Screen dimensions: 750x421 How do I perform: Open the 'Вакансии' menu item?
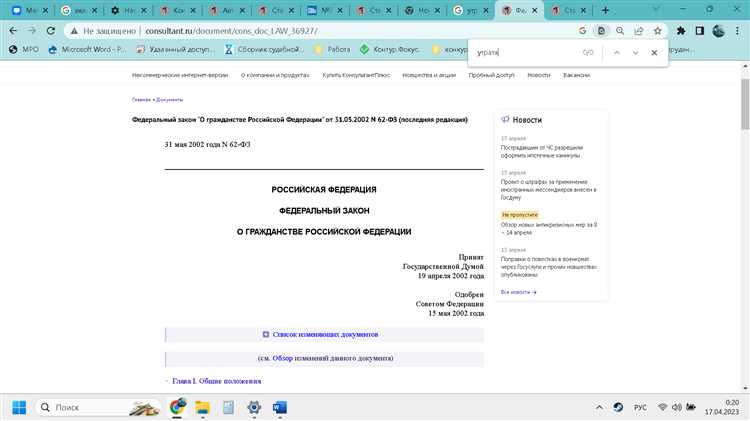click(x=576, y=75)
